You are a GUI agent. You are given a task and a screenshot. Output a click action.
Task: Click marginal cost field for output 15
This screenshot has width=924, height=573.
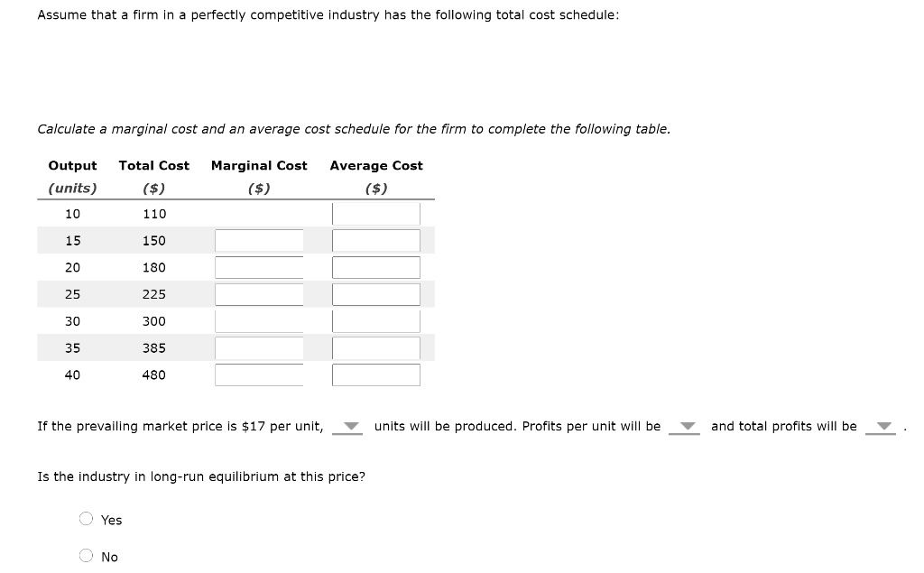tap(259, 241)
